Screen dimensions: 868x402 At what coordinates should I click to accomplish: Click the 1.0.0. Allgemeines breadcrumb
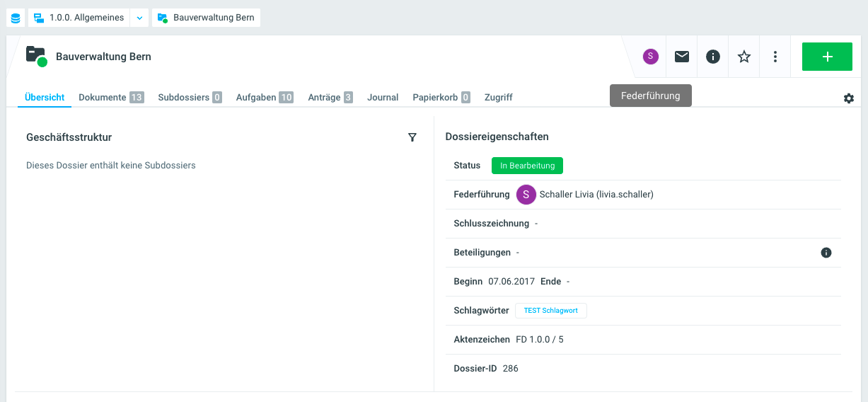coord(79,18)
